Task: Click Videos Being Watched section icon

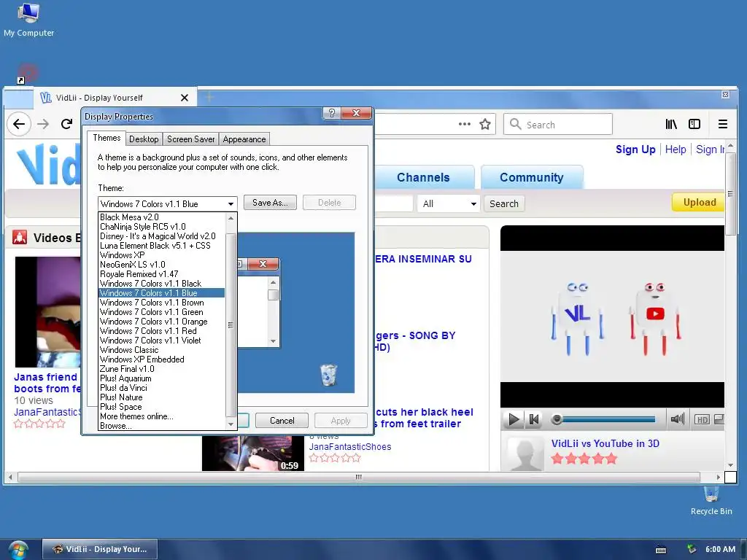Action: click(x=20, y=237)
